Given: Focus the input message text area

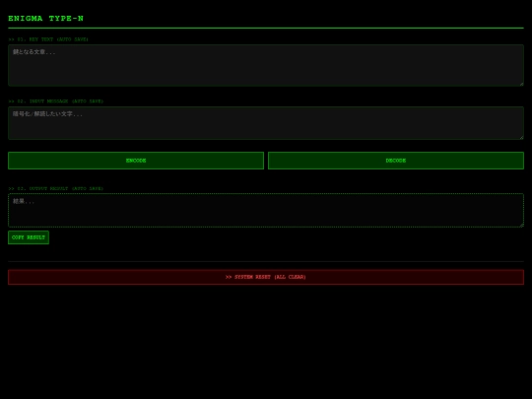Looking at the screenshot, I should pyautogui.click(x=266, y=123).
